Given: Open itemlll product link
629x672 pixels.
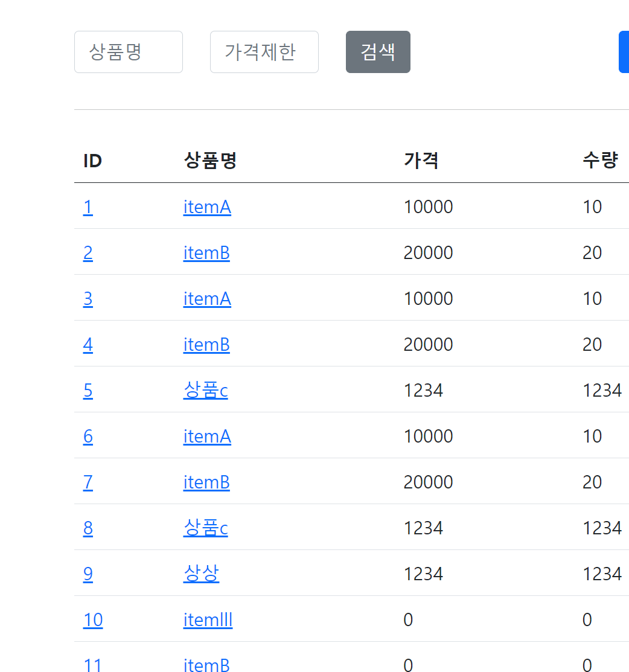Looking at the screenshot, I should (208, 619).
